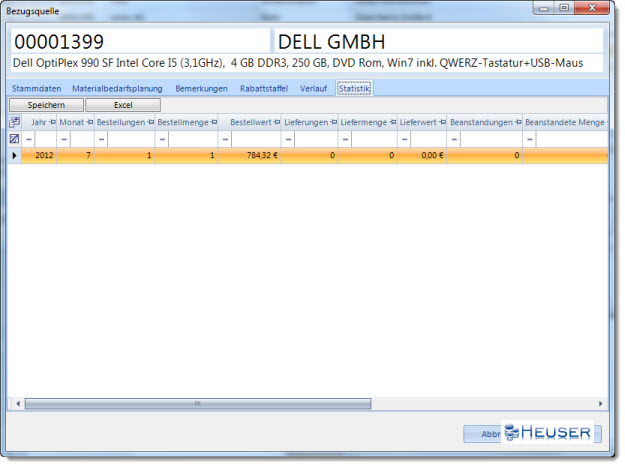Screen dimensions: 625x467
Task: Pin the Bestellungen column
Action: (151, 122)
